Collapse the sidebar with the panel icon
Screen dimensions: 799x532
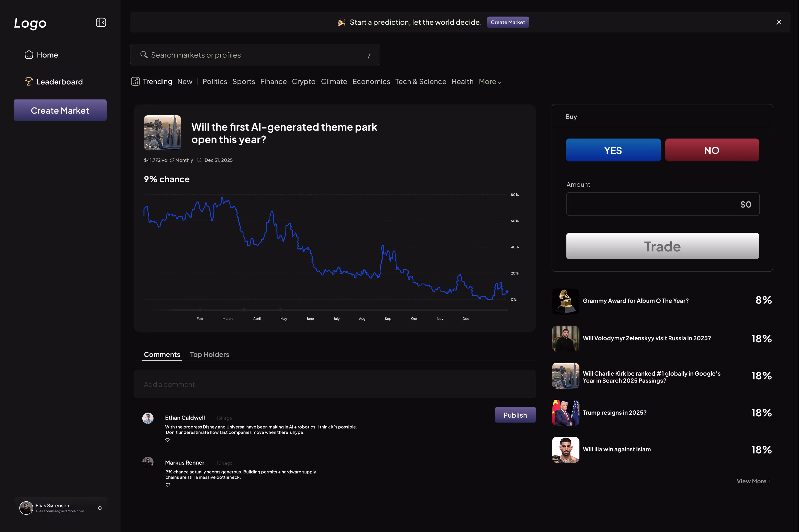tap(101, 22)
